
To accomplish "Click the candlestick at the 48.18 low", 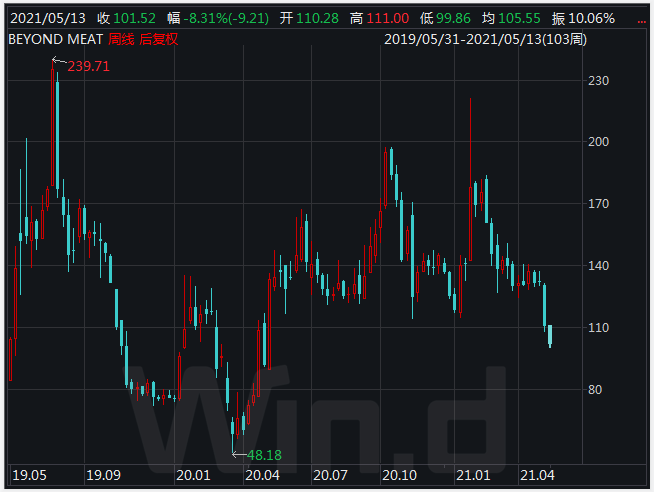I will tap(232, 436).
